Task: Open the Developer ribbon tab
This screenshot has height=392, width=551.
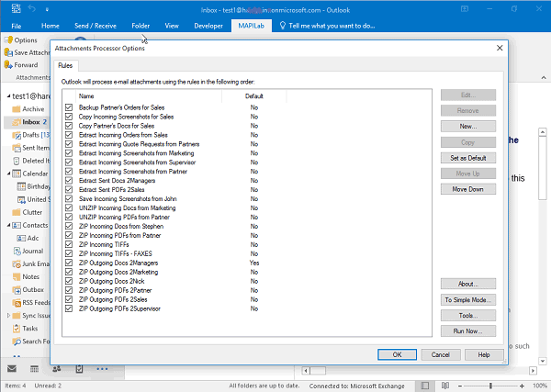Action: click(x=208, y=26)
